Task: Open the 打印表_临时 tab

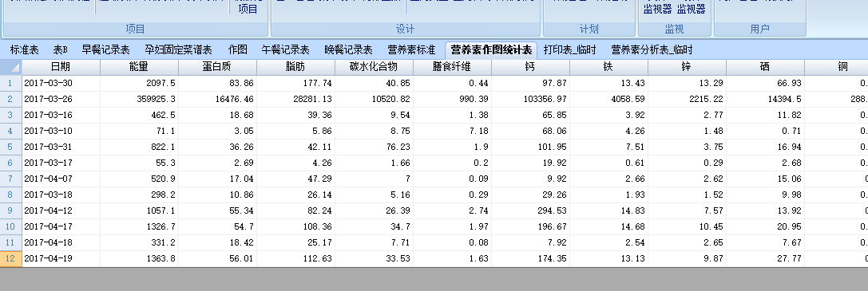Action: (x=569, y=50)
